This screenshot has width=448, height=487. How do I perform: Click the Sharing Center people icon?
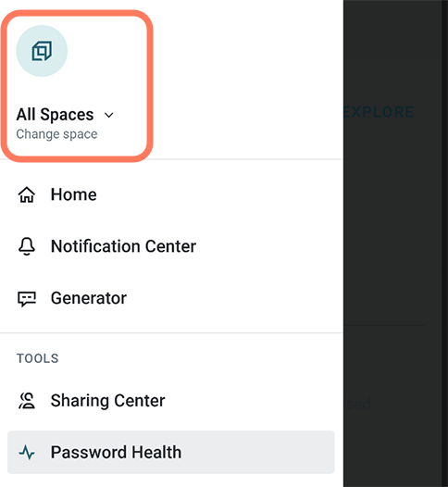(27, 401)
